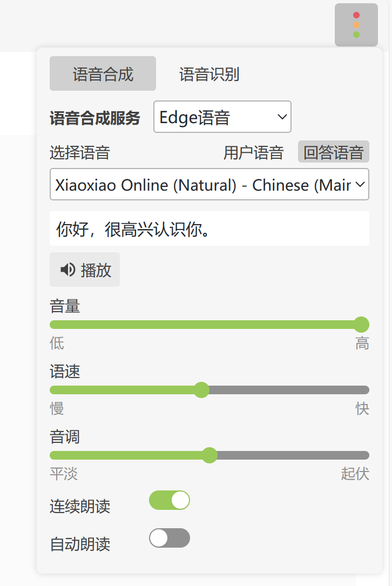Open the Edge语音 service dropdown
The width and height of the screenshot is (392, 586).
pyautogui.click(x=222, y=117)
